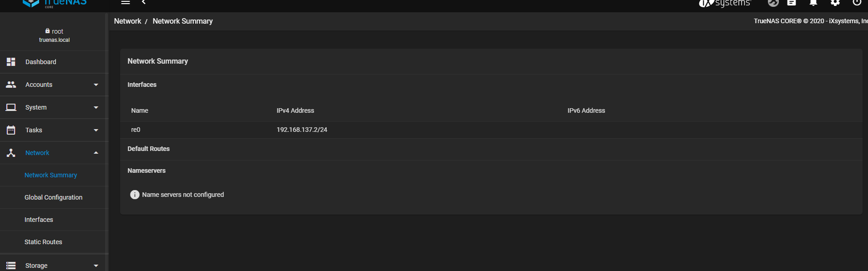The width and height of the screenshot is (868, 271).
Task: Select Global Configuration under Network
Action: [53, 197]
